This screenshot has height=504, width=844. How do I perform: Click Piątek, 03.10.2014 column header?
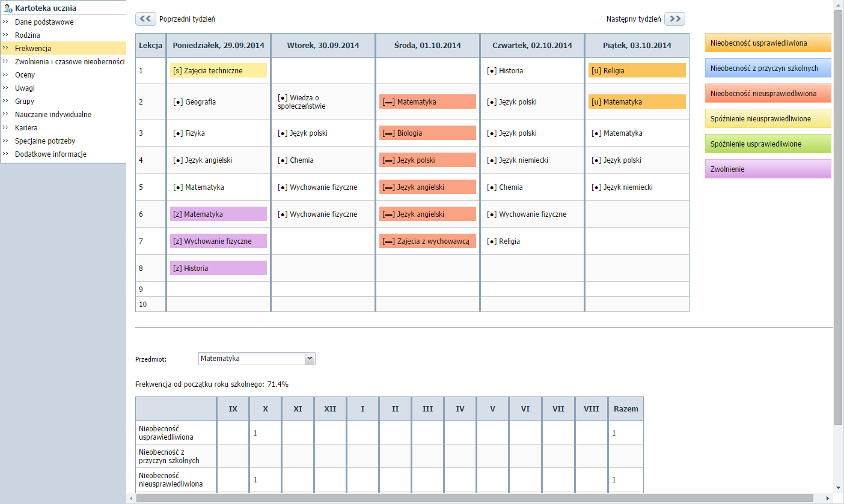pyautogui.click(x=637, y=46)
